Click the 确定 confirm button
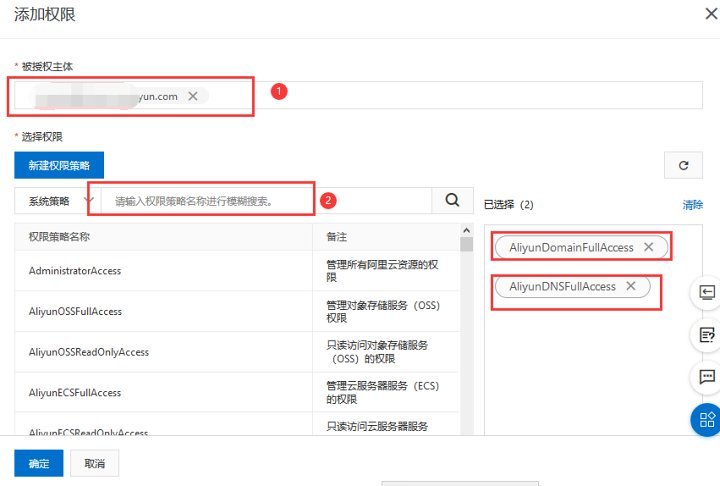 (x=39, y=463)
